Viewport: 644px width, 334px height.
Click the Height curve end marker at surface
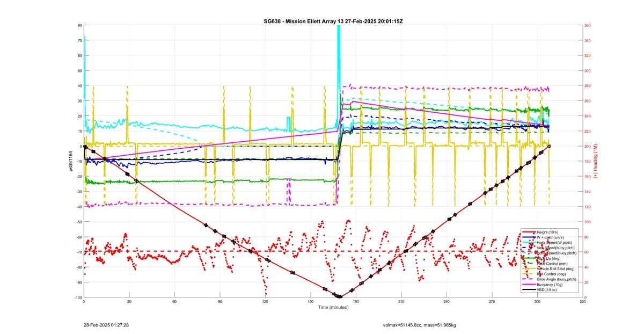point(549,146)
